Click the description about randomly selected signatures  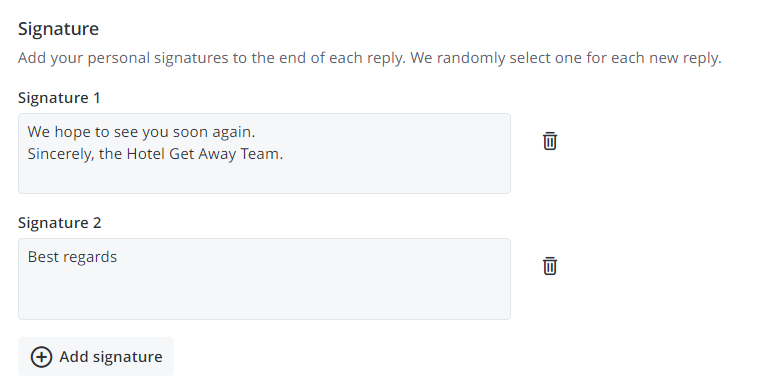click(x=370, y=58)
